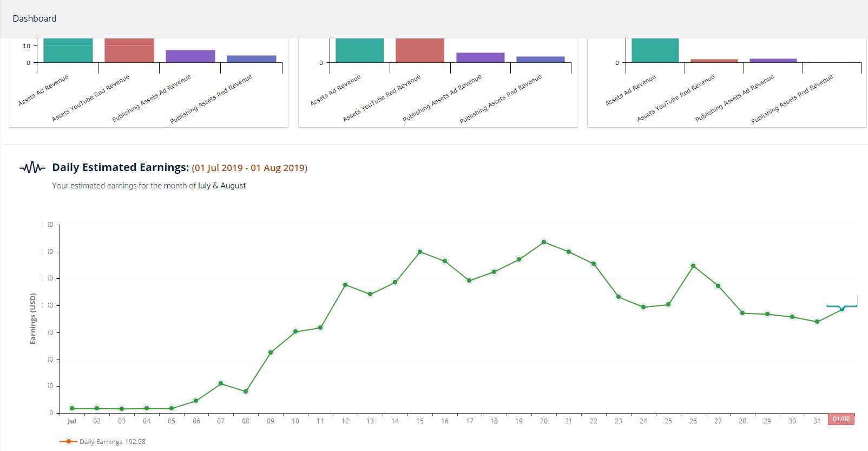Click the 01 Jul 2019 - 01 Aug 2019 date range
Viewport: 868px width, 451px height.
[249, 168]
